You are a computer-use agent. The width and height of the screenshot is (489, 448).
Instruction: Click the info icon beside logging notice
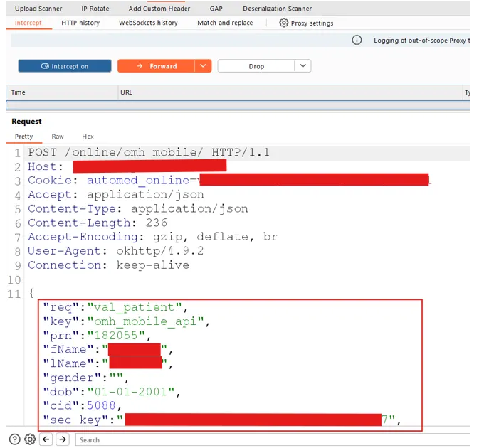coord(357,41)
